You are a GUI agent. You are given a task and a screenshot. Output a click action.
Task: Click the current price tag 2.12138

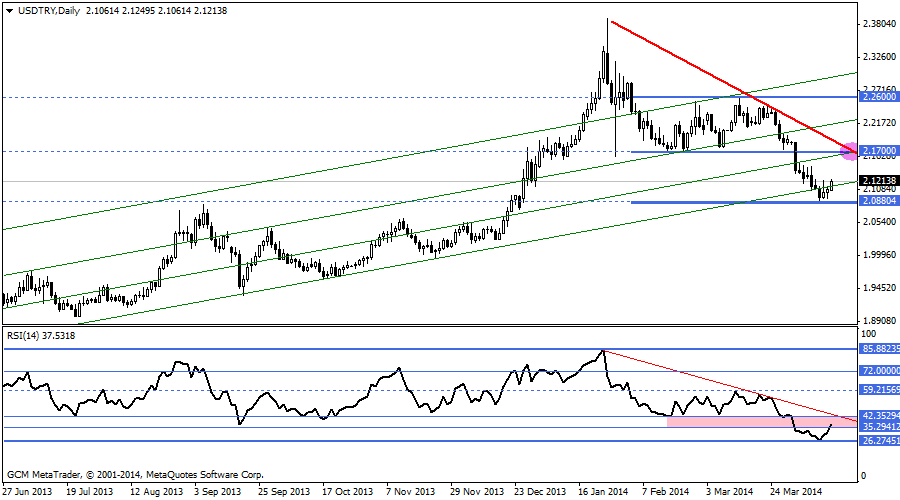[x=879, y=181]
